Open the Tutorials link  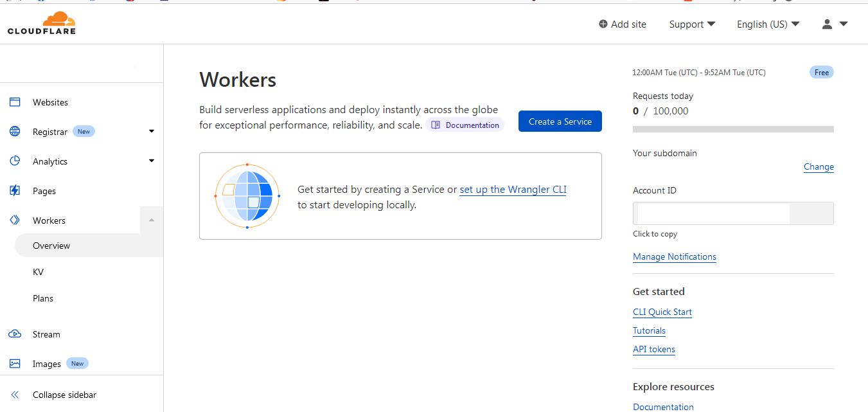(649, 330)
